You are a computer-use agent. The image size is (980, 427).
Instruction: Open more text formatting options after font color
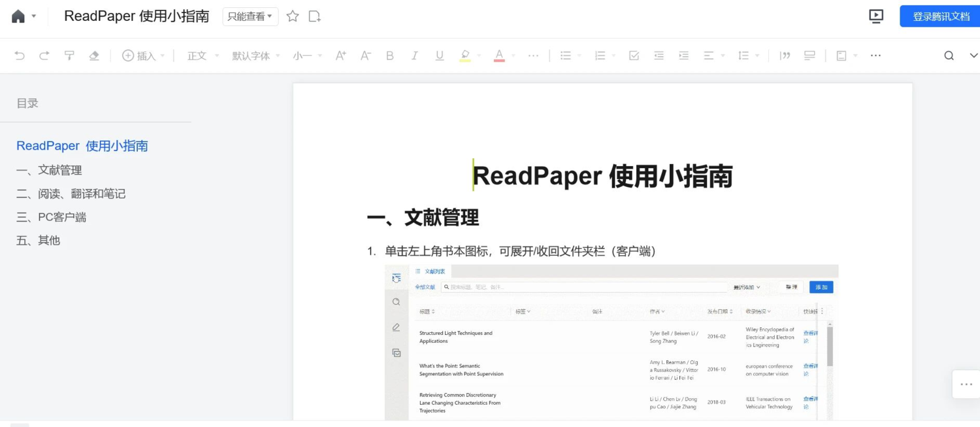coord(534,56)
